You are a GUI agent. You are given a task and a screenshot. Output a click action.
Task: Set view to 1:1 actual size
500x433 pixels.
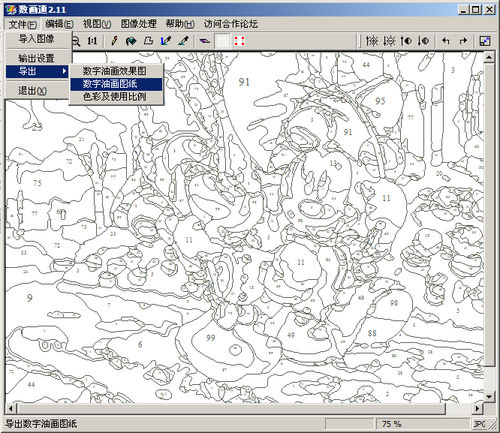[x=92, y=41]
